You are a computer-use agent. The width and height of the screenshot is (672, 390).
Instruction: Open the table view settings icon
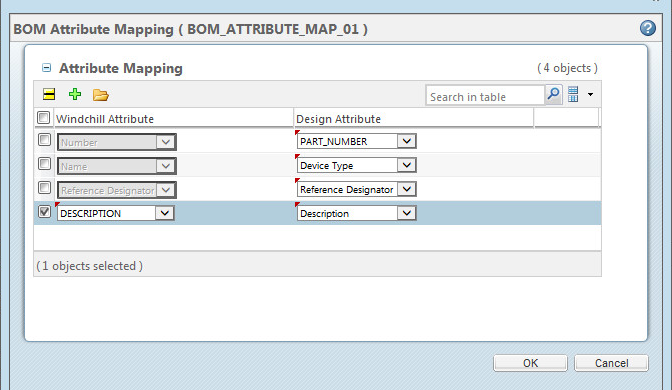[x=573, y=94]
